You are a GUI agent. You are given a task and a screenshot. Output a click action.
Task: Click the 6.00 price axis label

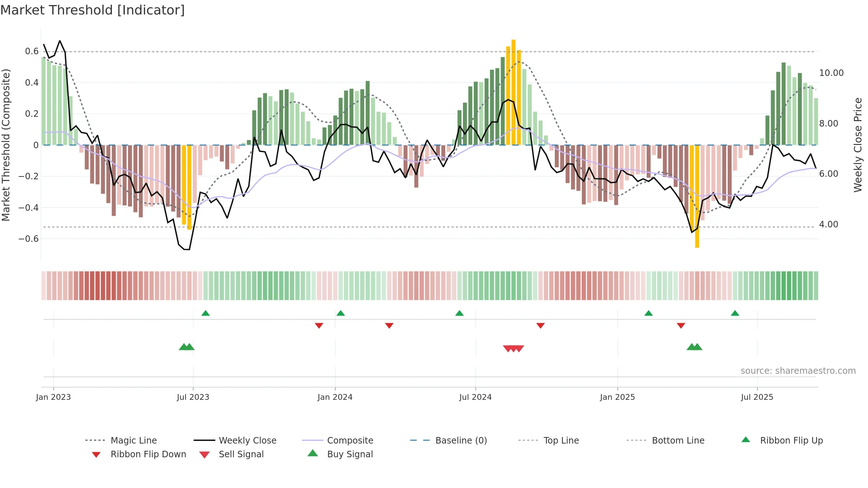click(829, 174)
